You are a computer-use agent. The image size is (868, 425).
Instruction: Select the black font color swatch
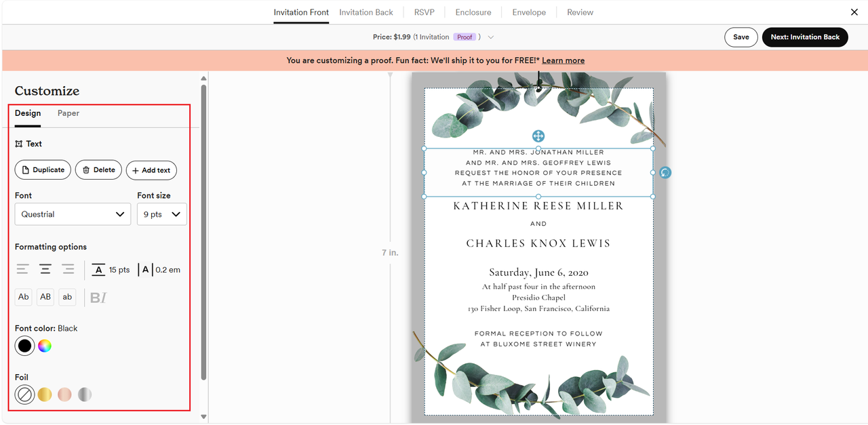(24, 346)
